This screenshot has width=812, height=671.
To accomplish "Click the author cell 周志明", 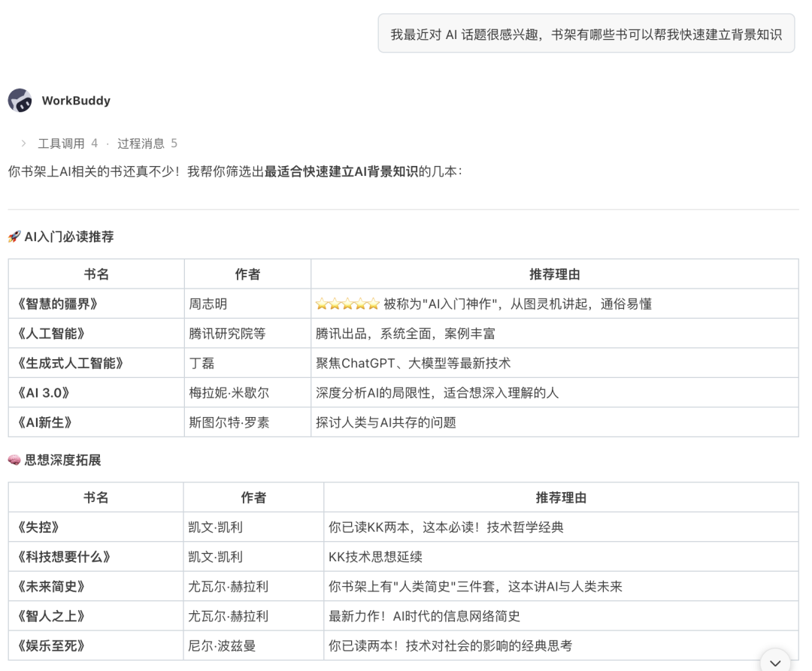I will 247,304.
